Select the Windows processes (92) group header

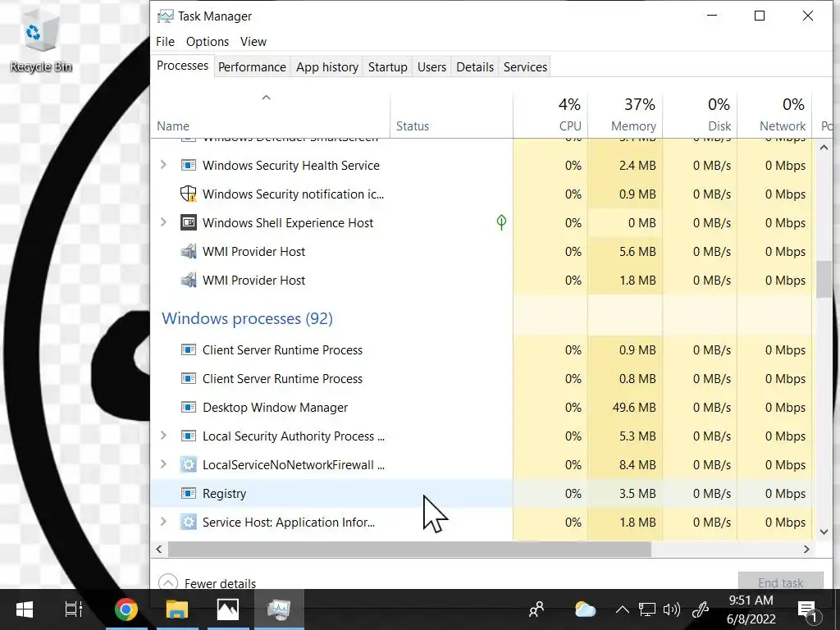point(247,318)
